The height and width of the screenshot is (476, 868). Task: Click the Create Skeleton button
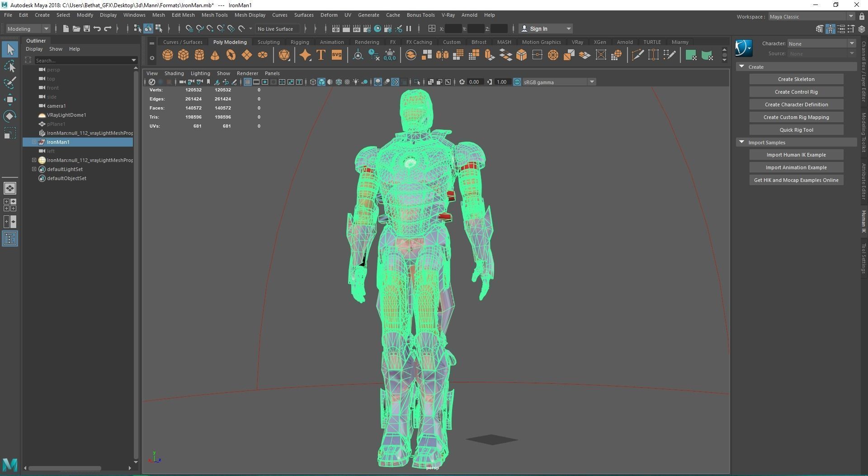pos(796,79)
